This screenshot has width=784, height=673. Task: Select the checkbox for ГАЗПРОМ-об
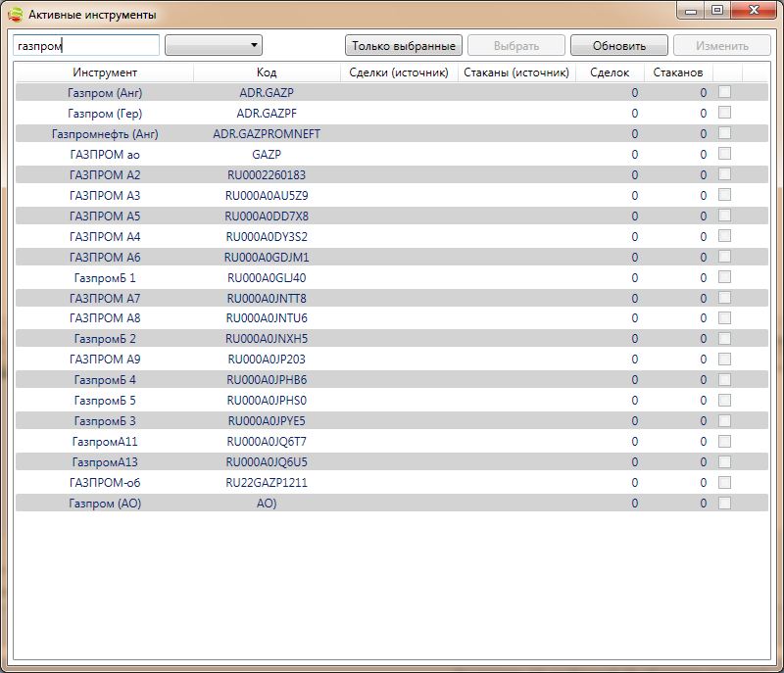tap(724, 482)
